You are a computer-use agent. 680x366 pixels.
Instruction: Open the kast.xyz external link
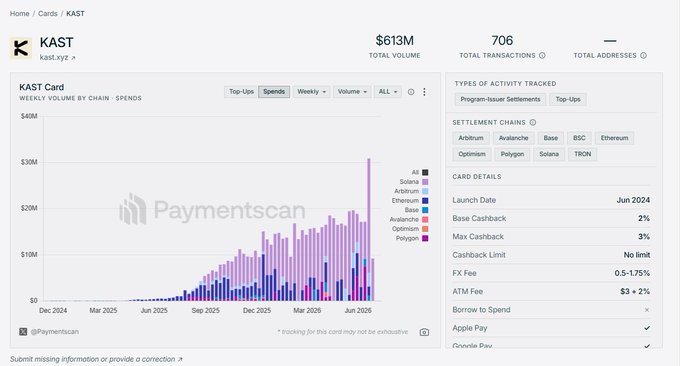57,57
